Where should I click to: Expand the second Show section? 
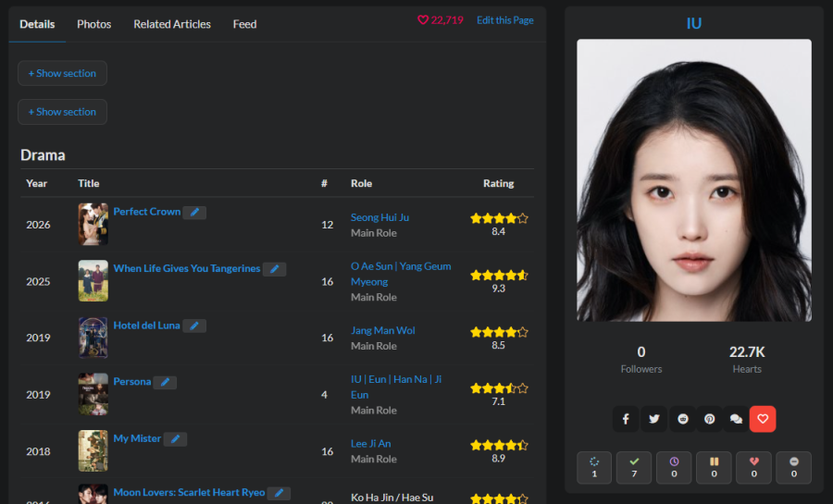(62, 112)
